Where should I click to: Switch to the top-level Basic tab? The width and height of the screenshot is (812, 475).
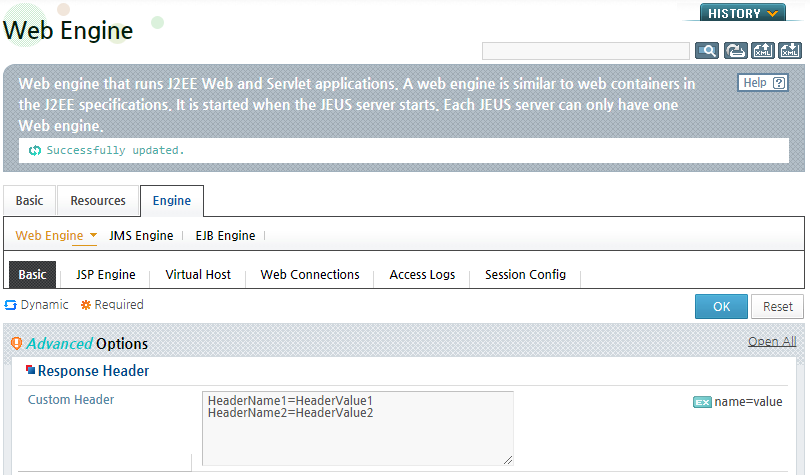pyautogui.click(x=30, y=200)
